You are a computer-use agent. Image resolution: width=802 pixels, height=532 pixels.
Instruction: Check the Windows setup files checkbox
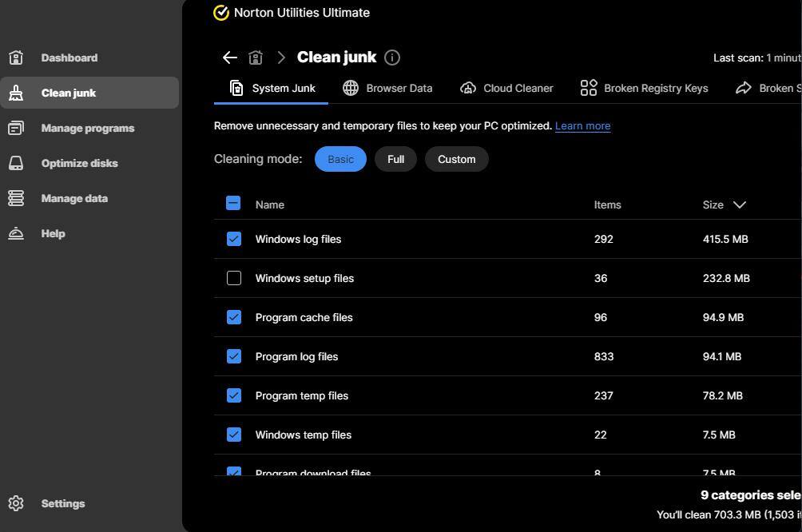coord(234,278)
